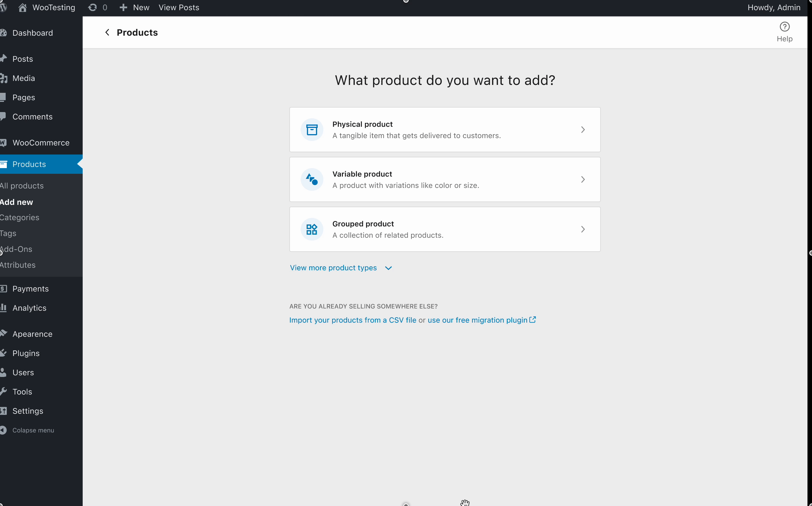This screenshot has height=506, width=812.
Task: Open the Add new menu item
Action: click(x=16, y=201)
